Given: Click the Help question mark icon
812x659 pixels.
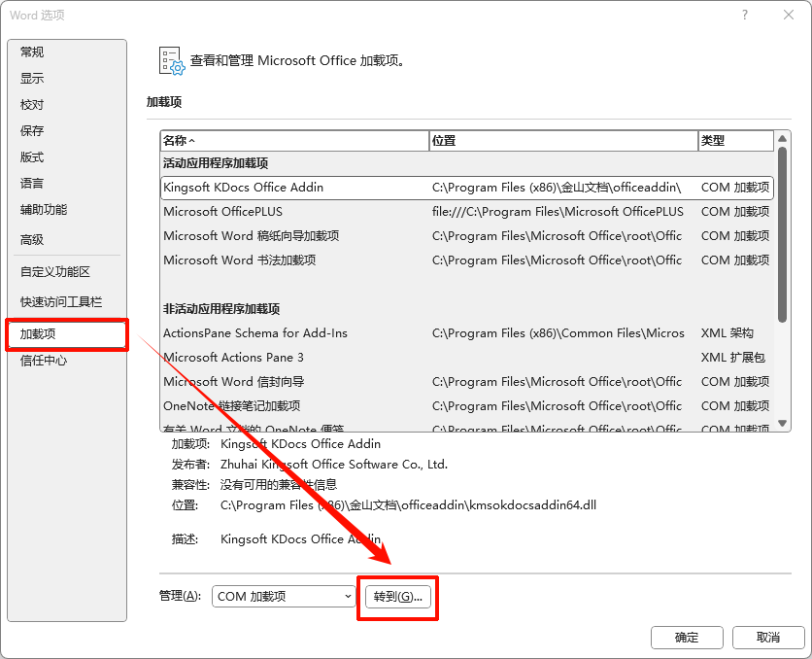Looking at the screenshot, I should coord(745,15).
